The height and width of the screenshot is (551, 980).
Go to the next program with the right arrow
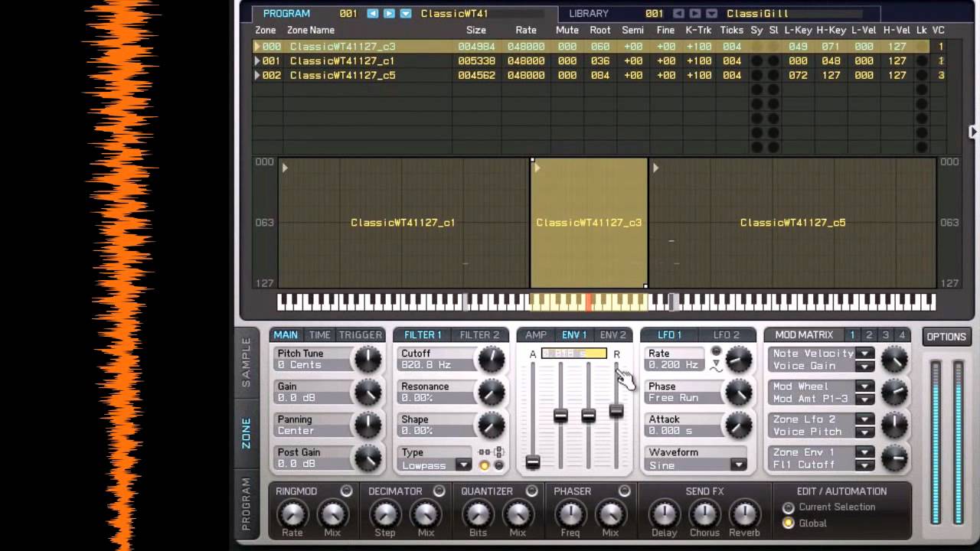tap(389, 14)
